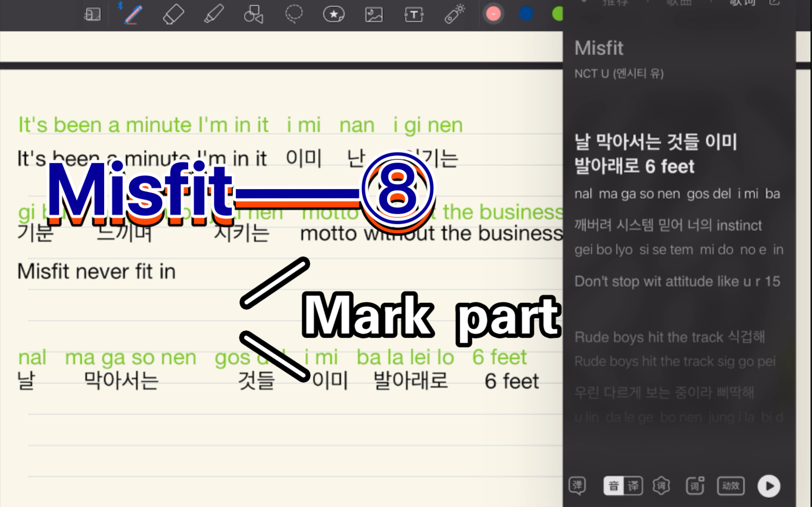Open the lyric poster (词) hexagon icon
The width and height of the screenshot is (812, 507).
tap(661, 486)
